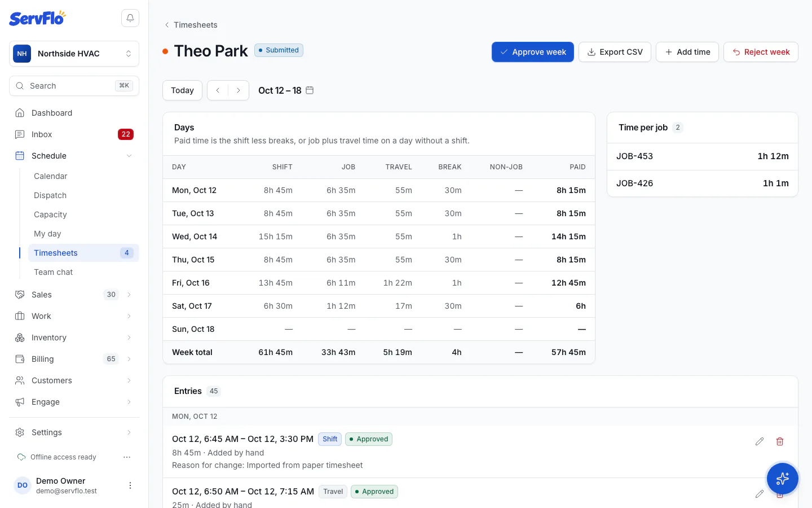Switch the Northside HVAC workspace

click(x=74, y=54)
